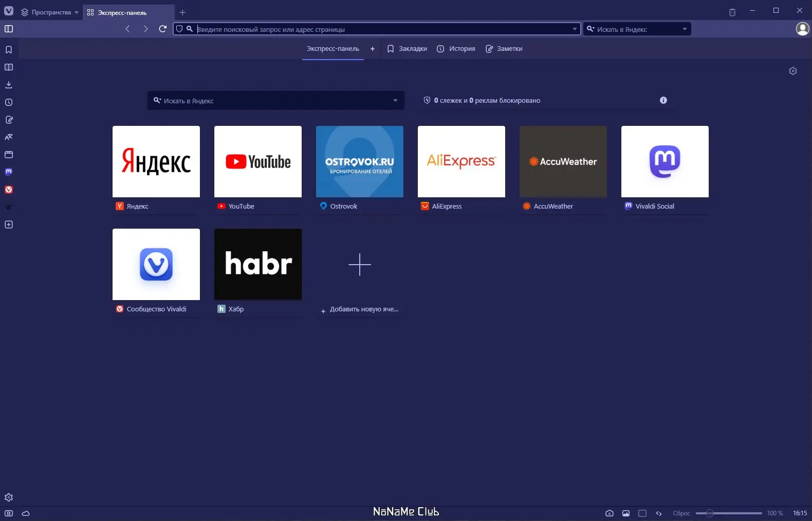Open the sync cloud status icon
The width and height of the screenshot is (812, 521).
point(26,513)
